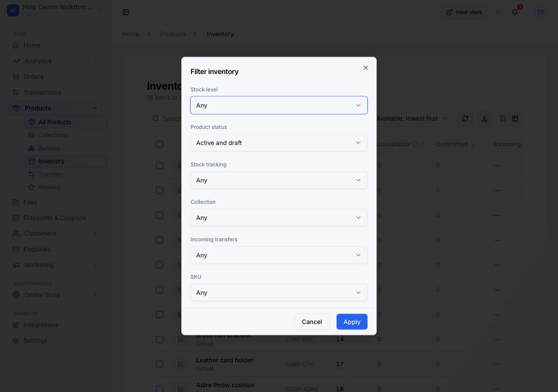
Task: Open the Collection filter dropdown
Action: tap(279, 218)
